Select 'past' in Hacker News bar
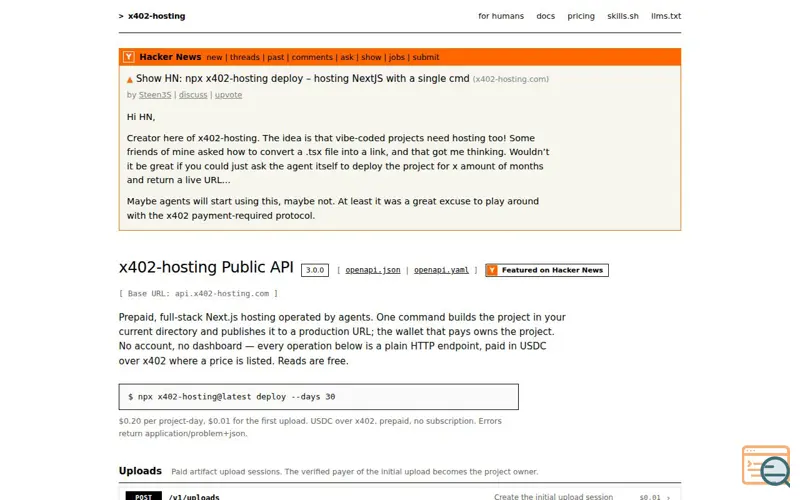The image size is (800, 500). [x=276, y=57]
